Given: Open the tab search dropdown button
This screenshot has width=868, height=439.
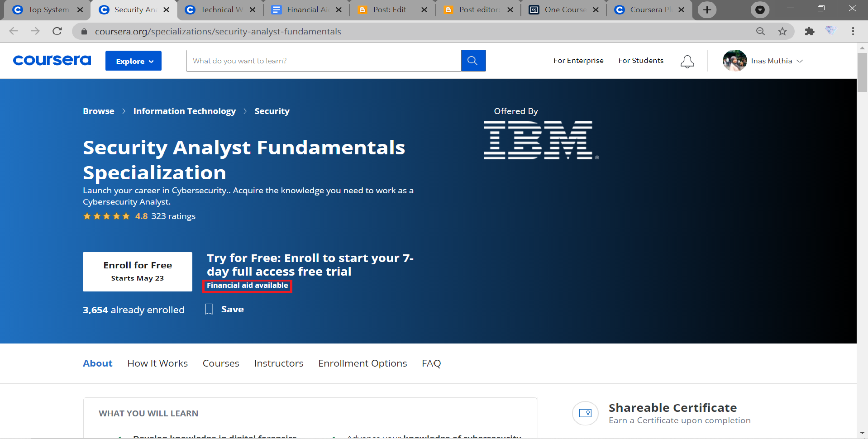Looking at the screenshot, I should click(x=760, y=10).
